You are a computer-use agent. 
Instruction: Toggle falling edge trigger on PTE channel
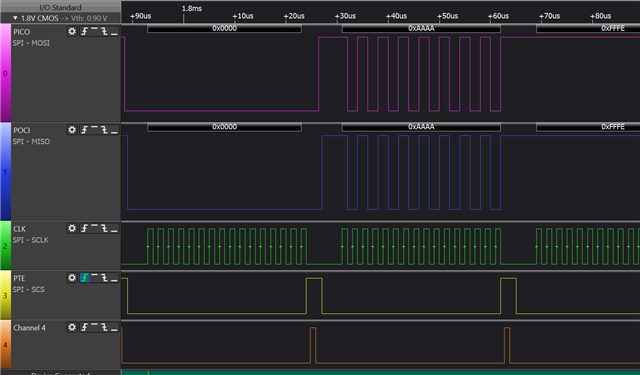[x=104, y=278]
